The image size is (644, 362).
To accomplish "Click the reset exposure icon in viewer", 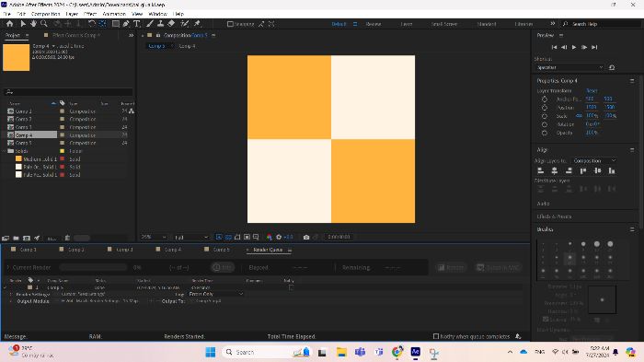I will pos(279,237).
